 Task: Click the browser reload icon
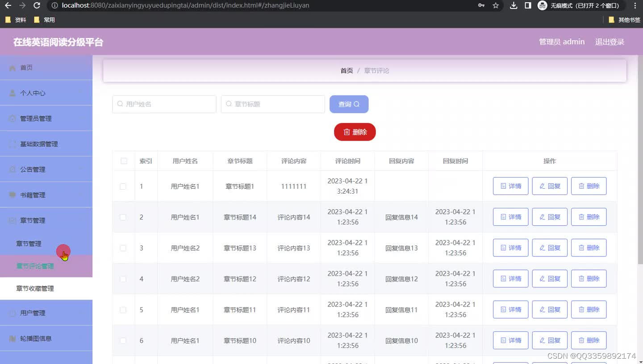pyautogui.click(x=37, y=5)
